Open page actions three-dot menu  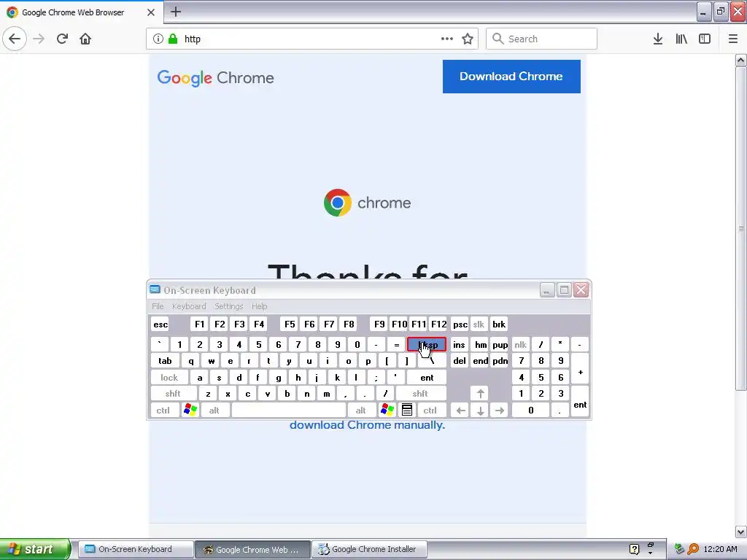447,39
